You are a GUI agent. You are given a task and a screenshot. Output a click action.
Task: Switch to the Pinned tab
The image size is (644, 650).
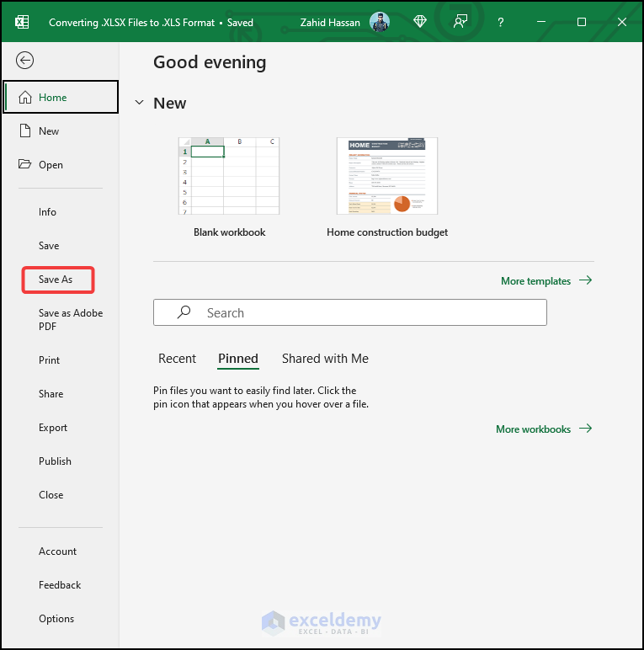238,358
